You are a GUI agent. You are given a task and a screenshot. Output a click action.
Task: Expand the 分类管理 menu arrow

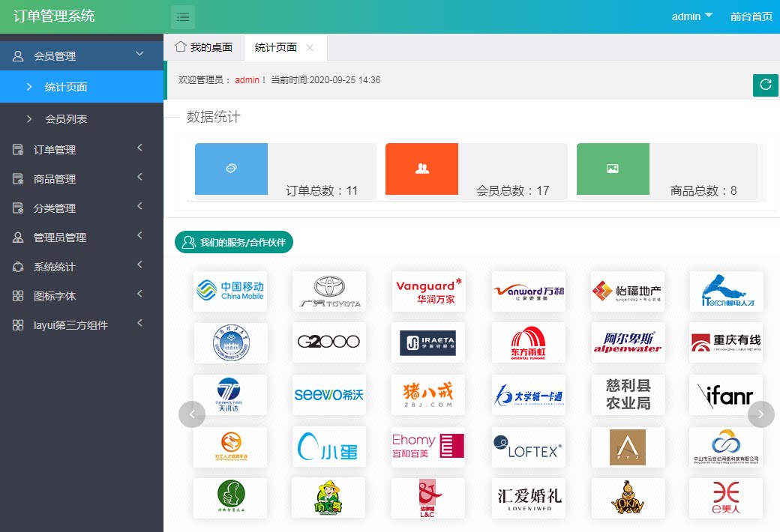(139, 206)
